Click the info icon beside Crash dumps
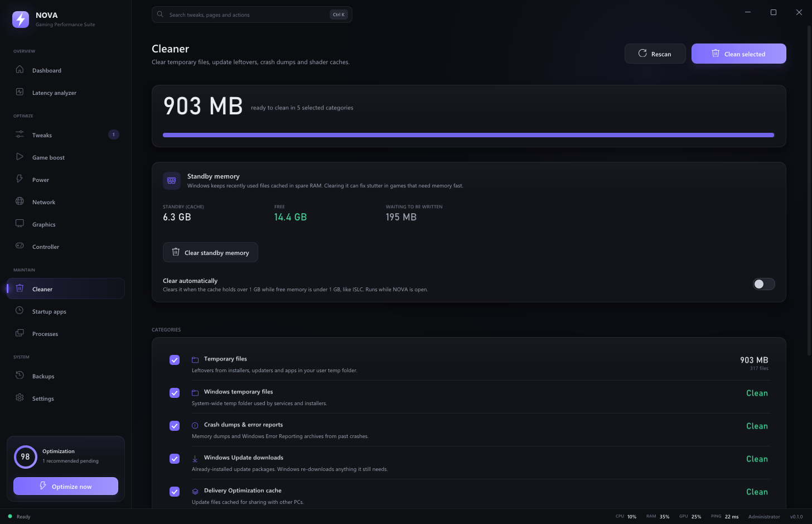Screen dimensions: 812x524 [x=195, y=426]
